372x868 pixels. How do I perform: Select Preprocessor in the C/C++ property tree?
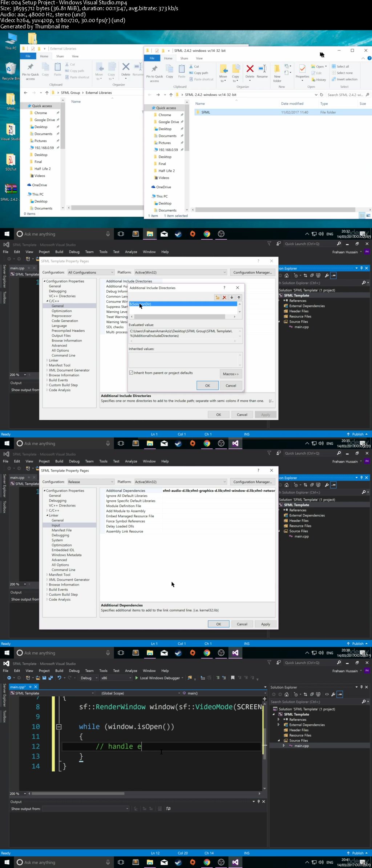click(61, 316)
